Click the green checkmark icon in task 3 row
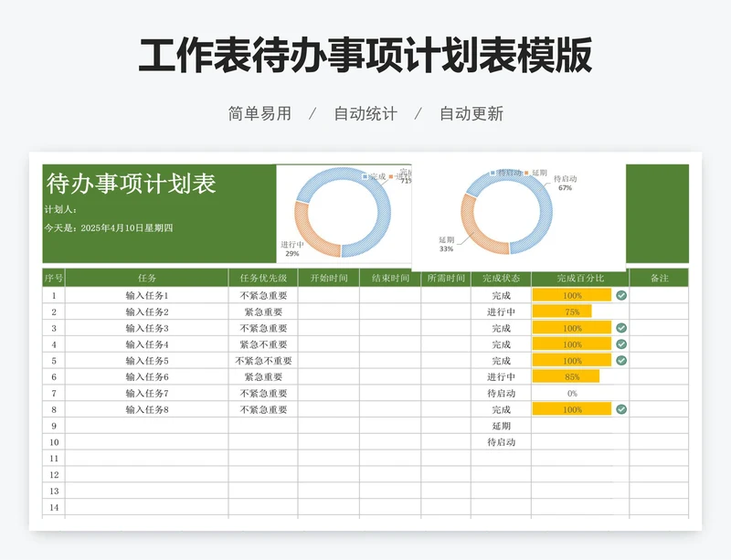This screenshot has width=731, height=560. (621, 328)
